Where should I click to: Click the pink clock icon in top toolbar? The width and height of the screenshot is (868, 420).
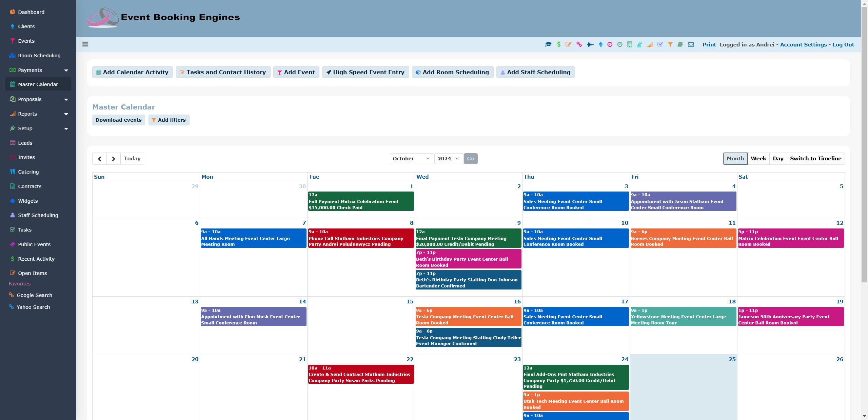(x=610, y=44)
